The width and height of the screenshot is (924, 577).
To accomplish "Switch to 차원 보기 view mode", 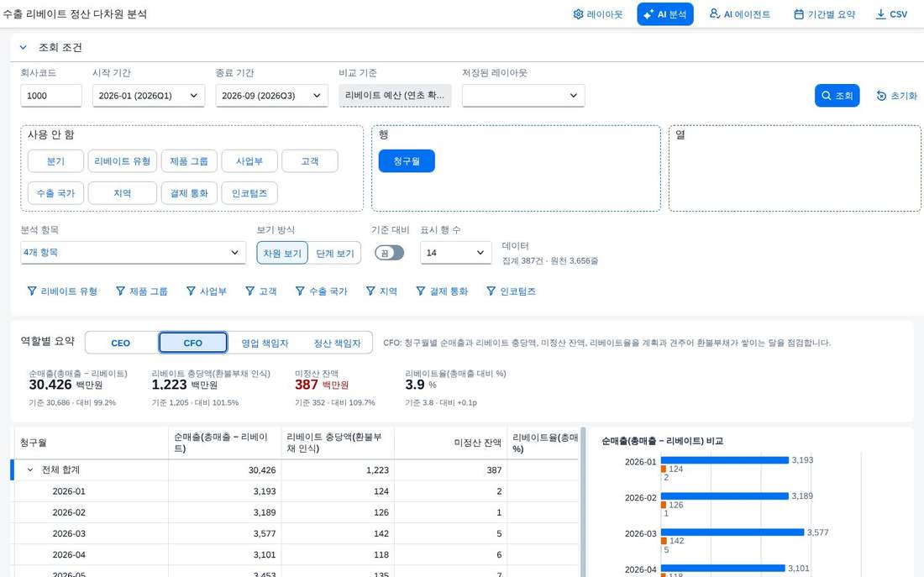I will pyautogui.click(x=282, y=253).
